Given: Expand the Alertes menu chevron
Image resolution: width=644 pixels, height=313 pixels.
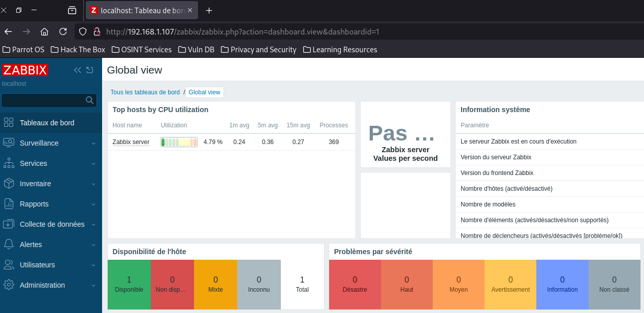Looking at the screenshot, I should pos(93,245).
